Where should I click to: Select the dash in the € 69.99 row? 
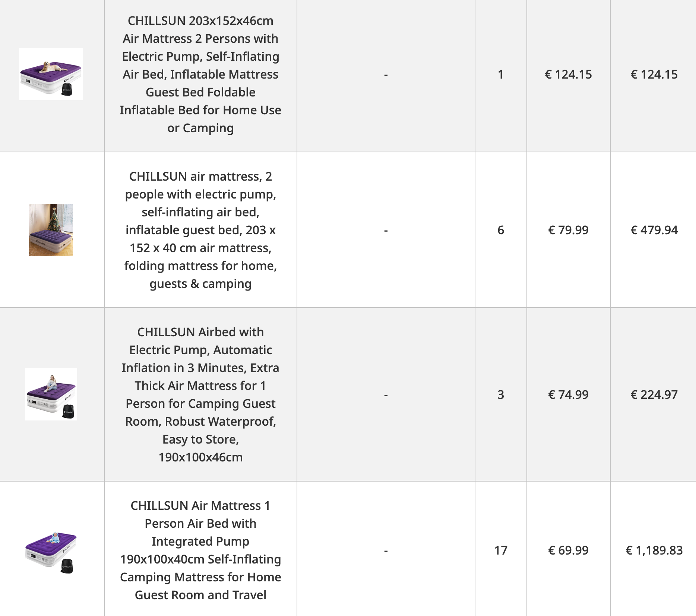(x=386, y=550)
